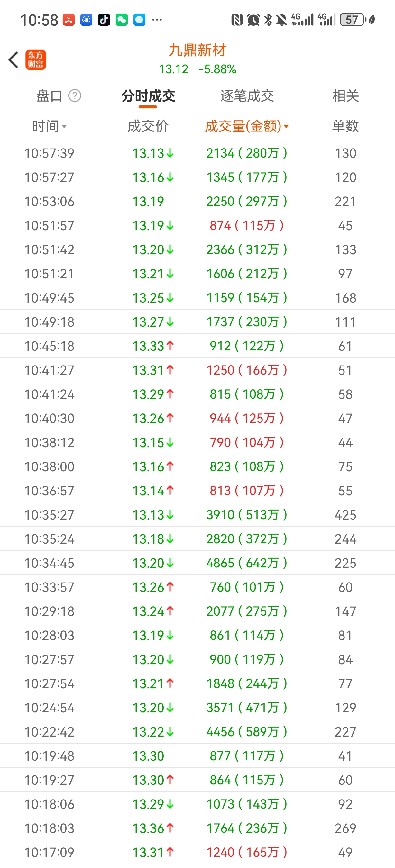395x868 pixels.
Task: Tap the three-dot more notifications icon
Action: pyautogui.click(x=157, y=20)
